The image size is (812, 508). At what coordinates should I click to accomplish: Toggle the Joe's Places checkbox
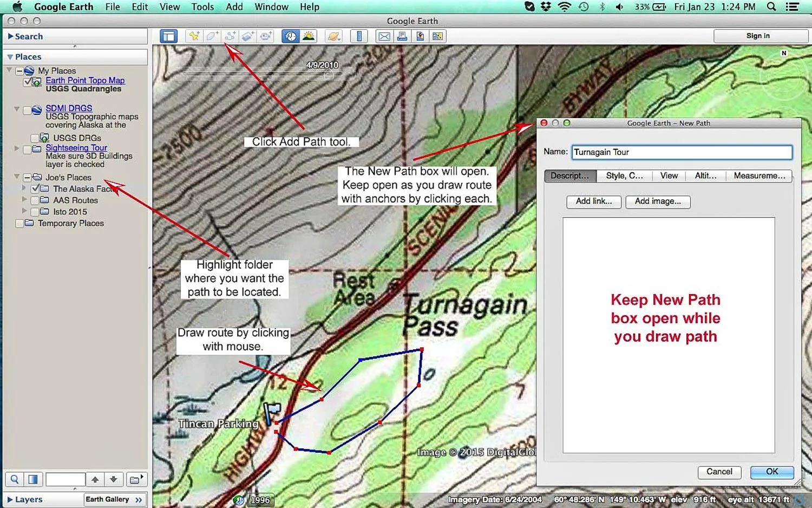[27, 178]
